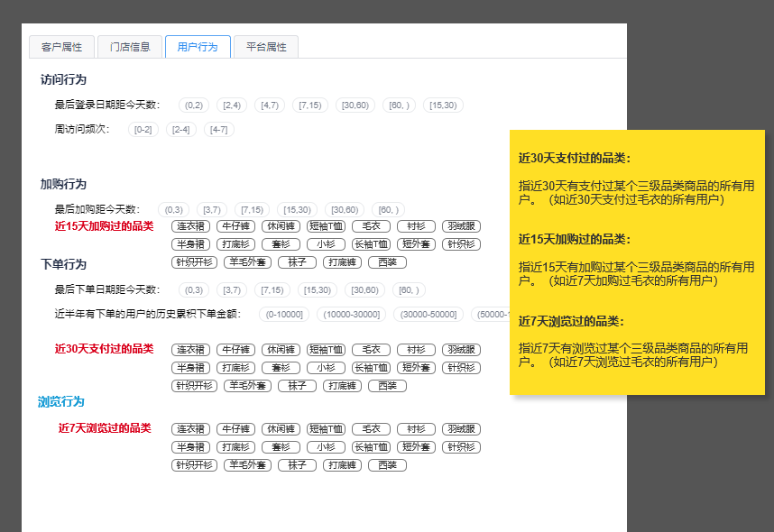Click the 加购行为 section heading
This screenshot has height=532, width=774.
pyautogui.click(x=63, y=184)
